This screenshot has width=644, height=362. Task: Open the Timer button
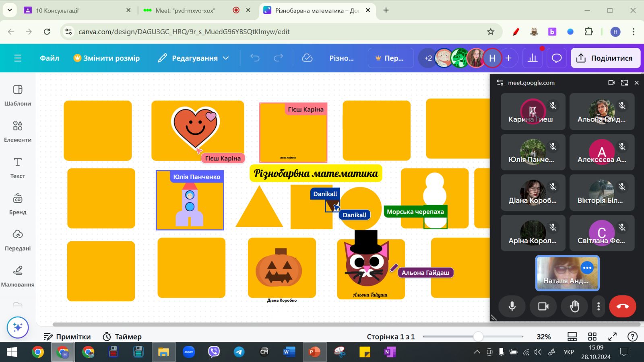click(122, 337)
